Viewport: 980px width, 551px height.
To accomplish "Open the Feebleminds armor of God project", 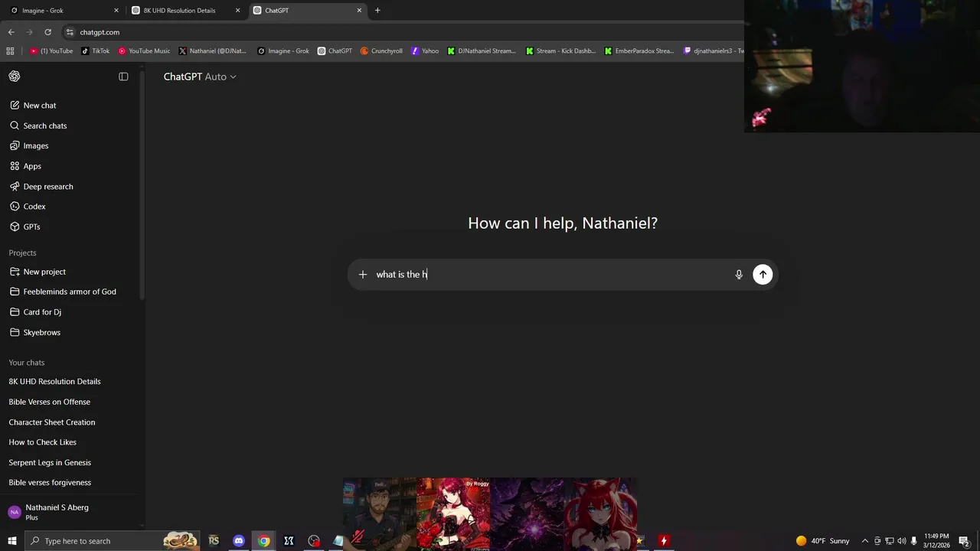I will [69, 292].
